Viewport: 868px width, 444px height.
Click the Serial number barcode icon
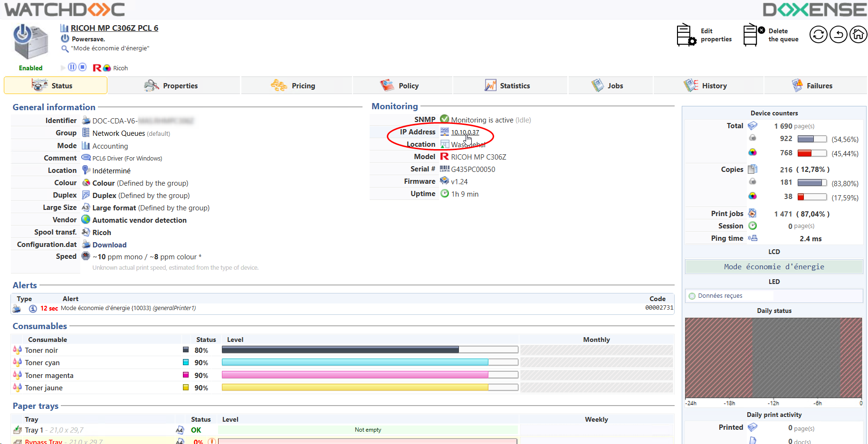tap(444, 169)
